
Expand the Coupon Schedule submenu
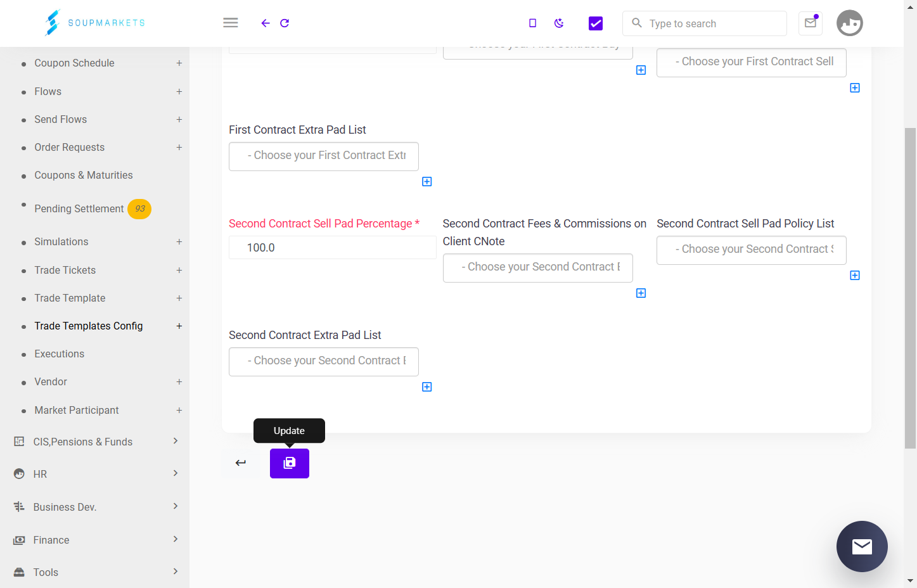click(x=179, y=63)
